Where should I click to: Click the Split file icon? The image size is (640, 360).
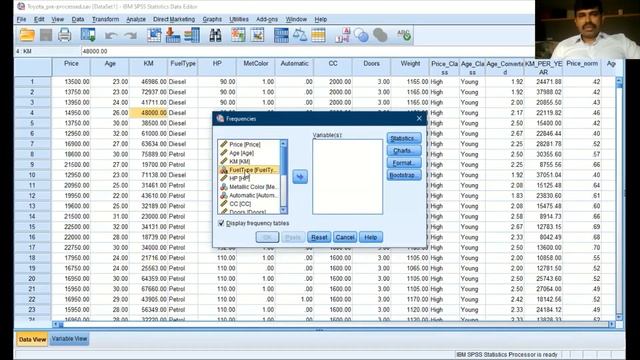(x=281, y=36)
